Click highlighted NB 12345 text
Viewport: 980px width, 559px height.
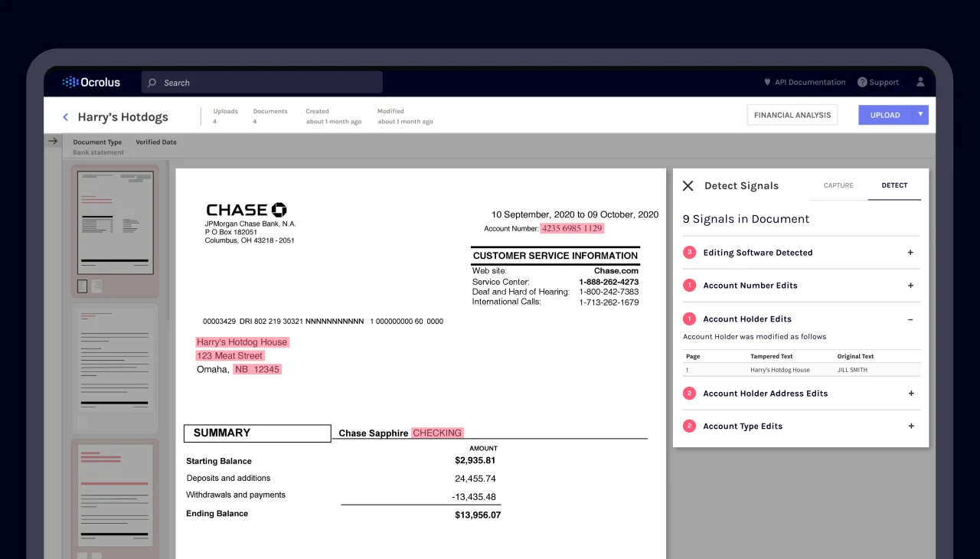pos(257,369)
